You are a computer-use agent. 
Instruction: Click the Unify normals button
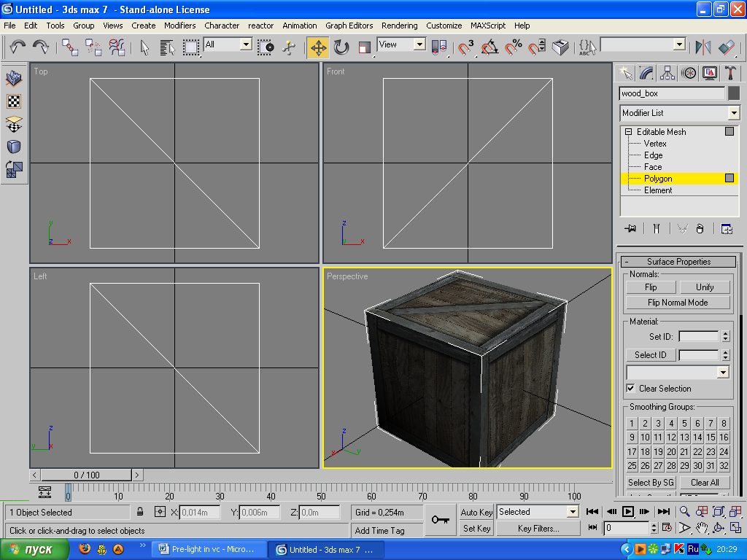(705, 287)
